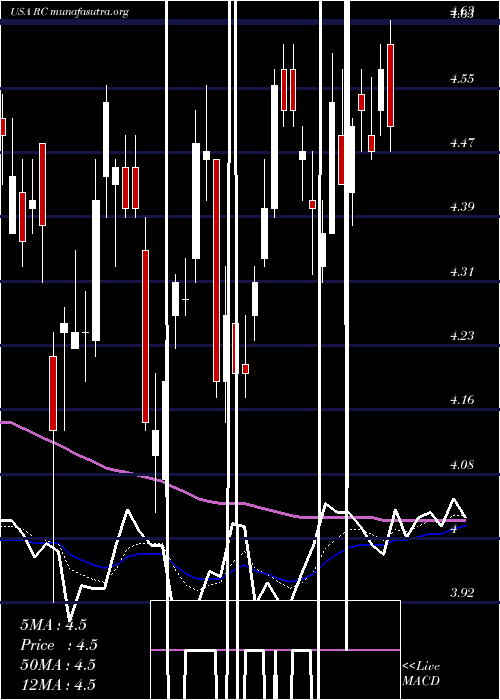This screenshot has width=500, height=700.
Task: Click the '<<Live MACD' label
Action: click(x=421, y=673)
